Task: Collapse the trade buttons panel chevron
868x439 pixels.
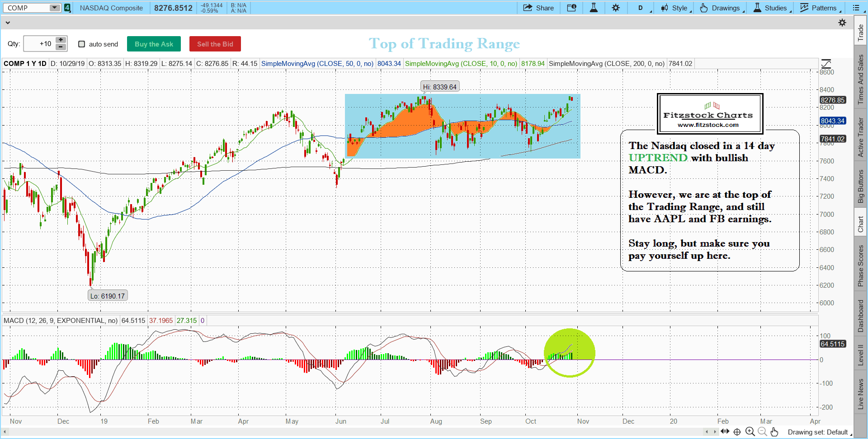Action: click(x=8, y=23)
